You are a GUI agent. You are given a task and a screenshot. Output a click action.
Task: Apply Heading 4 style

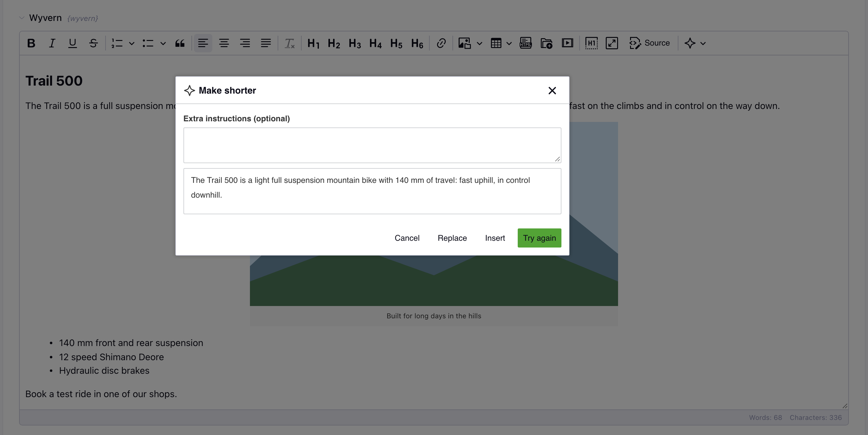click(x=376, y=43)
